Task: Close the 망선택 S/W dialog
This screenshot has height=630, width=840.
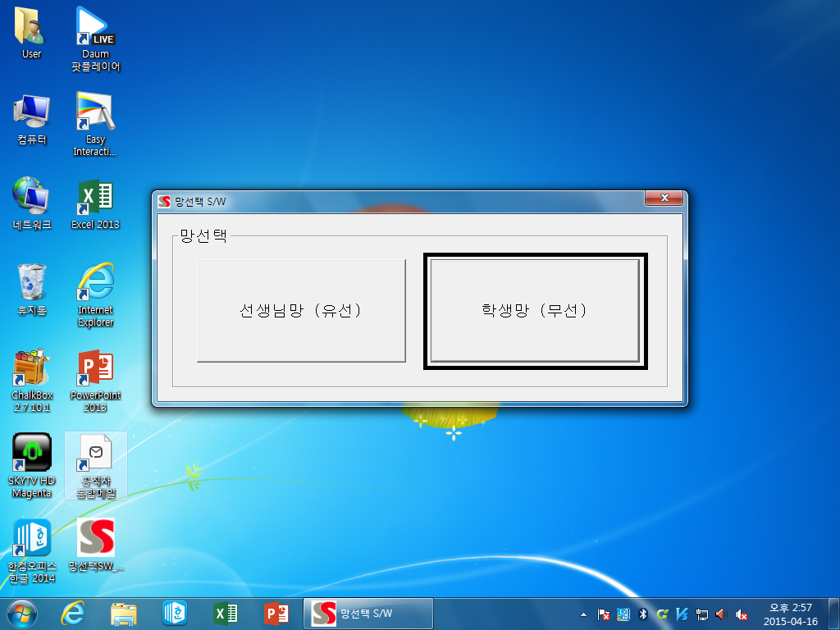Action: point(664,198)
